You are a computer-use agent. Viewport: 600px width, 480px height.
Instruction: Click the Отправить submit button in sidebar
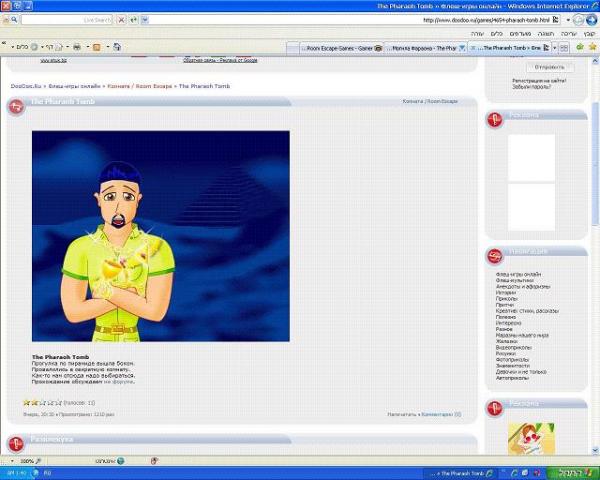click(549, 67)
